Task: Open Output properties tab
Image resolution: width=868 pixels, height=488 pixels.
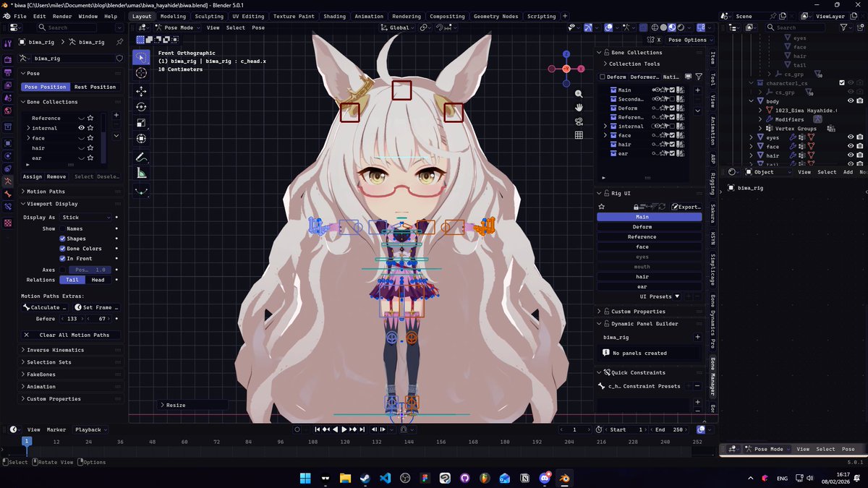Action: (x=8, y=72)
